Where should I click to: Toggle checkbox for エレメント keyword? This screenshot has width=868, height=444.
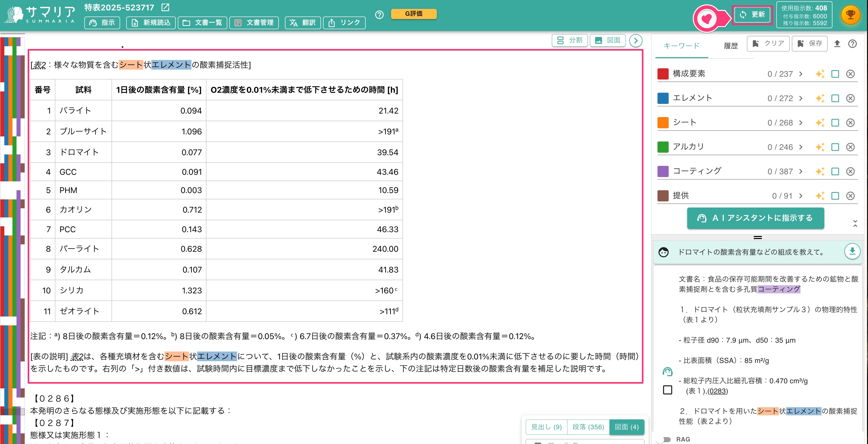tap(835, 98)
